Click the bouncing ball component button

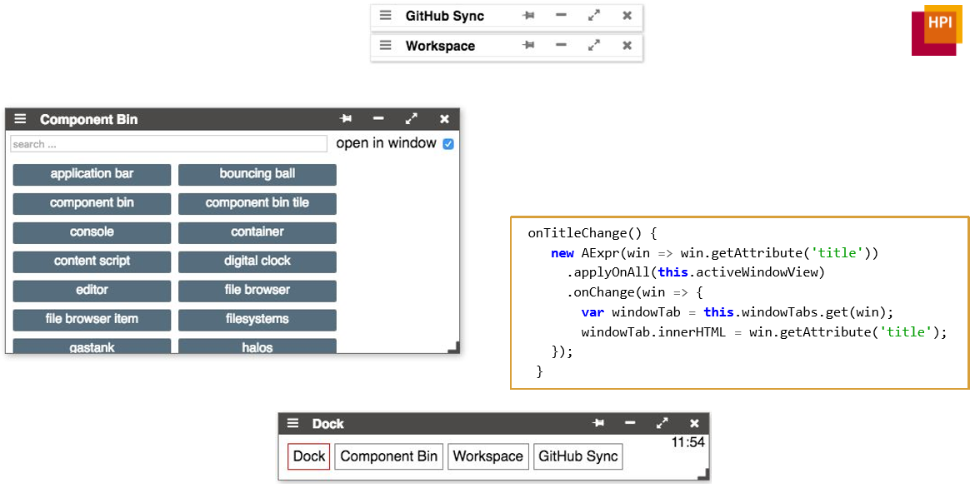click(257, 174)
